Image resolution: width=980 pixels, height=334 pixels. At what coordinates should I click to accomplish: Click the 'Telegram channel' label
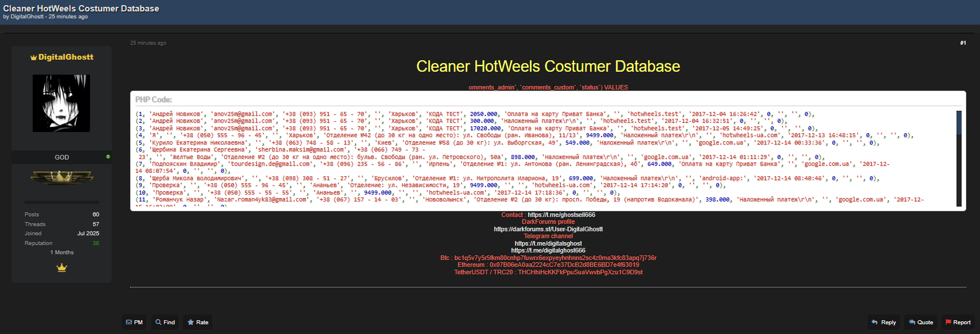[548, 236]
